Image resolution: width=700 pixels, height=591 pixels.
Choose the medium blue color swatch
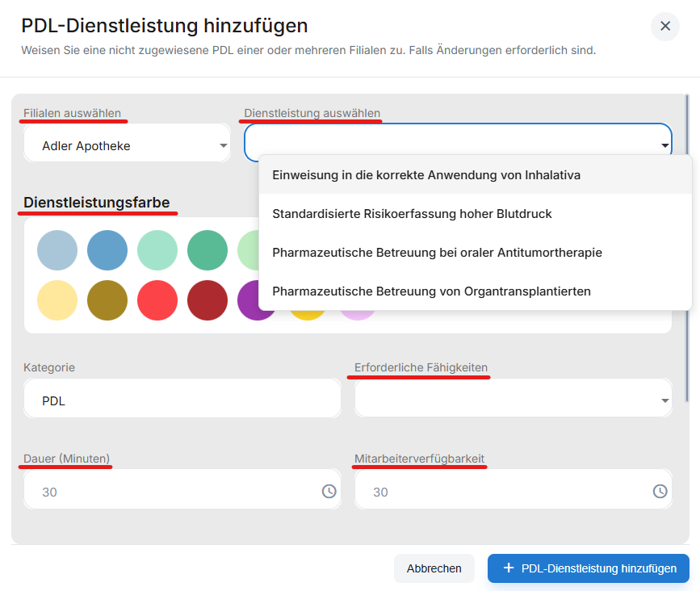pyautogui.click(x=107, y=250)
